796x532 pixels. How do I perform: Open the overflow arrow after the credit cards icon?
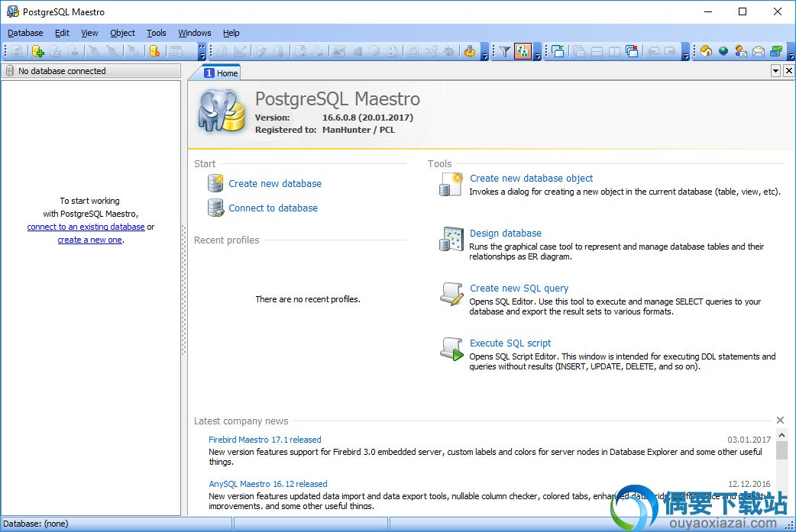[791, 52]
